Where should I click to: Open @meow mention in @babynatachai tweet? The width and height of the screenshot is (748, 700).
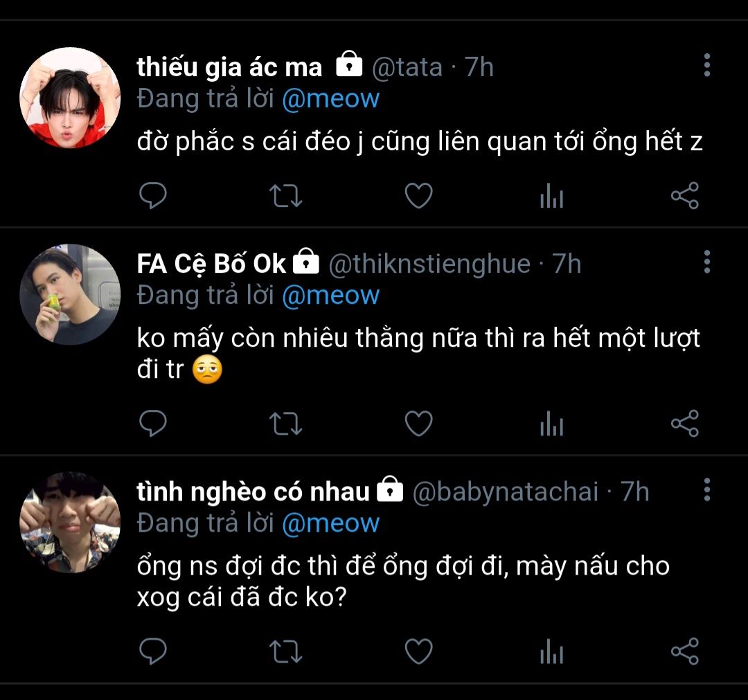[x=330, y=523]
